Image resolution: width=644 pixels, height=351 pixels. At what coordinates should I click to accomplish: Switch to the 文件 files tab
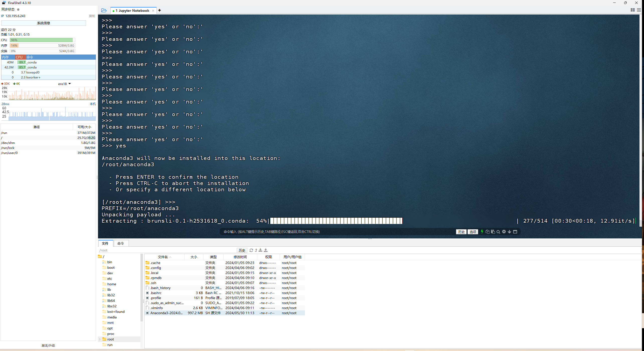pyautogui.click(x=105, y=243)
